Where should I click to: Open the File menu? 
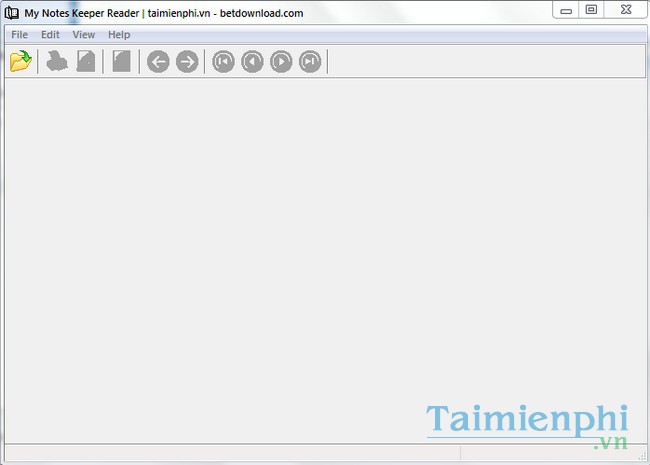point(19,35)
